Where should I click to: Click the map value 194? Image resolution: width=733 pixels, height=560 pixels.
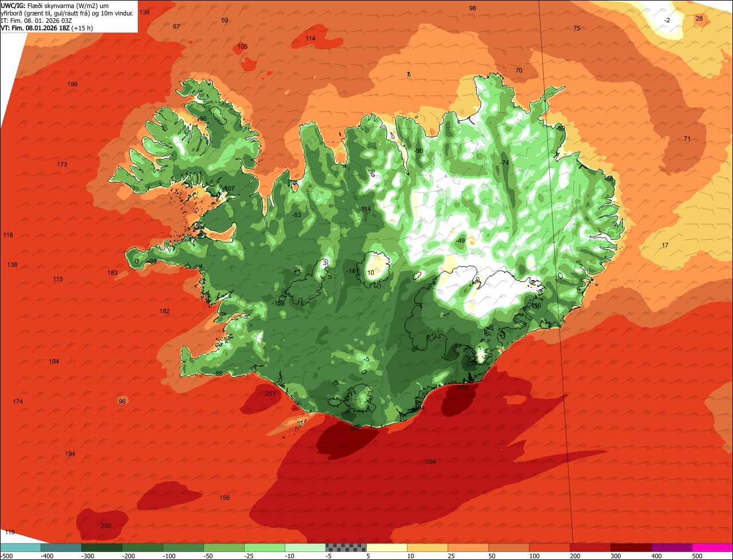(70, 453)
